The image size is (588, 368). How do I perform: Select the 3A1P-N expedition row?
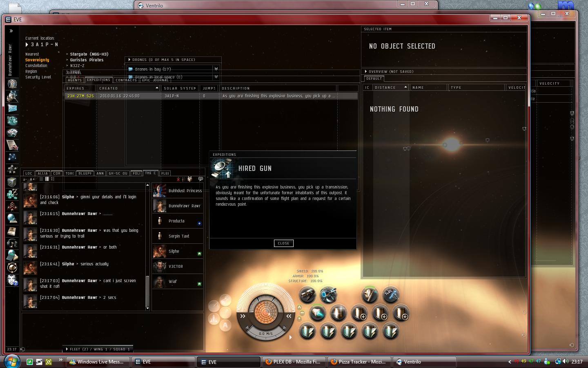[211, 96]
